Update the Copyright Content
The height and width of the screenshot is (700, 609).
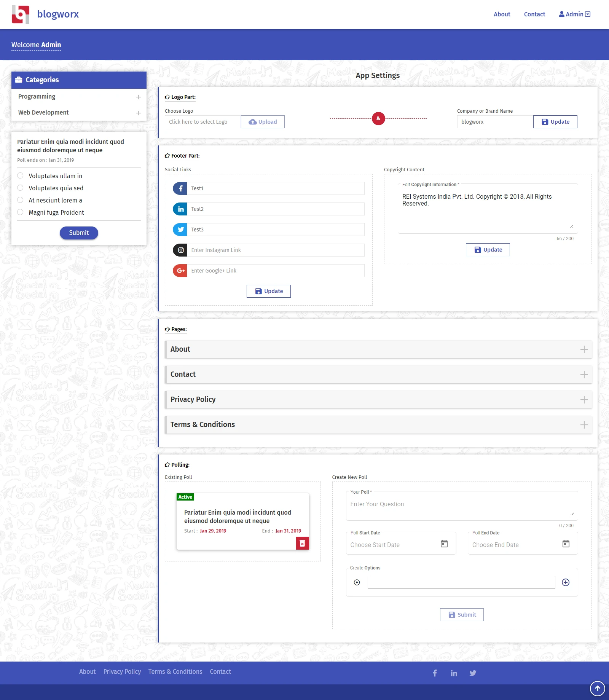tap(488, 250)
